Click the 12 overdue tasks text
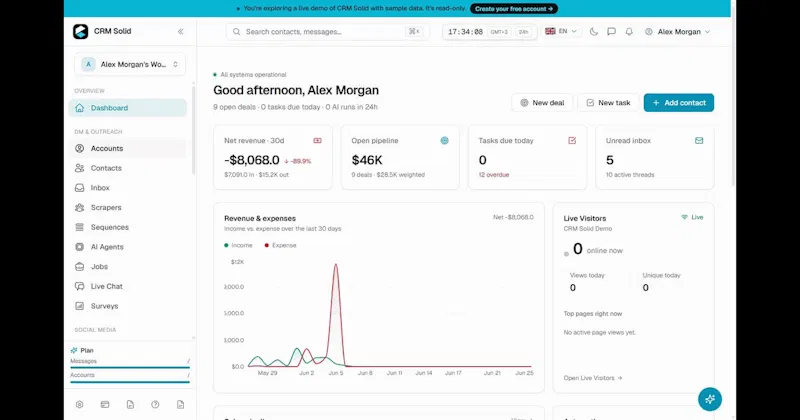The width and height of the screenshot is (800, 420). click(x=493, y=175)
